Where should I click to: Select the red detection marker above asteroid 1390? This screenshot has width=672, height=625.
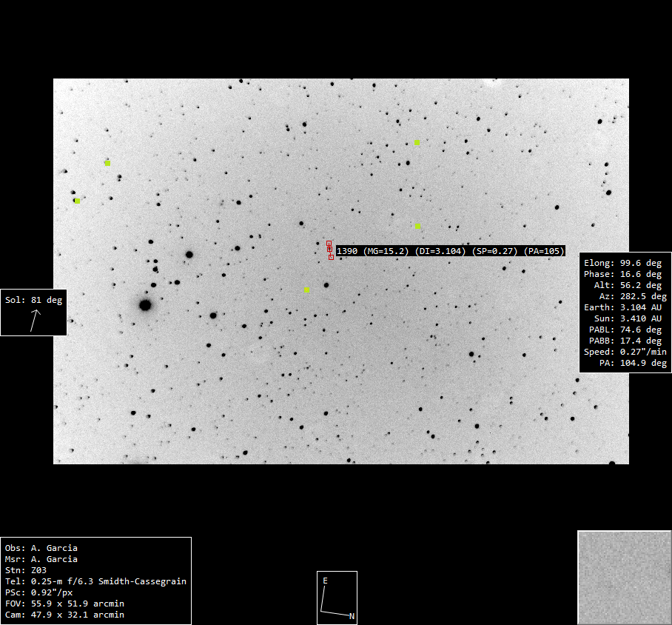[x=329, y=243]
